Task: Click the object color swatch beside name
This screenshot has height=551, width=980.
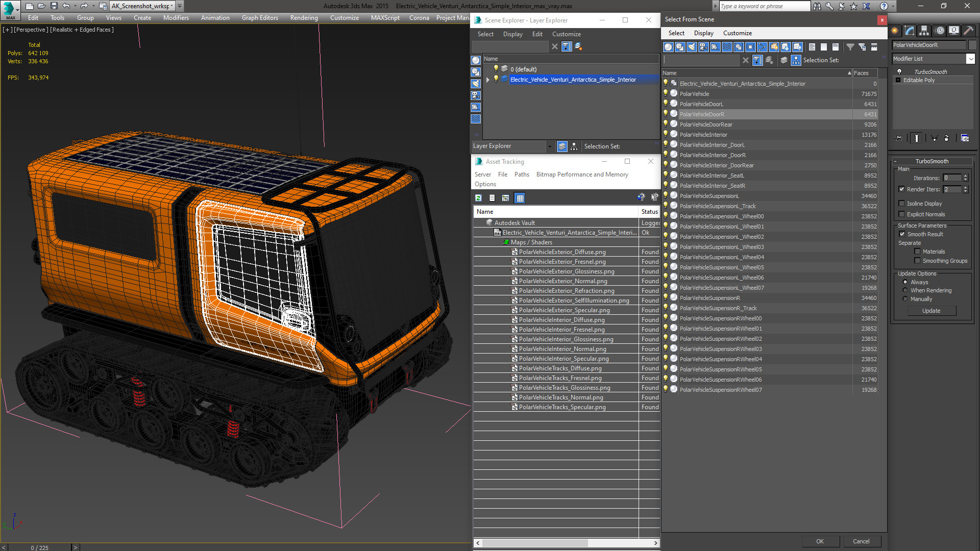Action: click(x=972, y=45)
